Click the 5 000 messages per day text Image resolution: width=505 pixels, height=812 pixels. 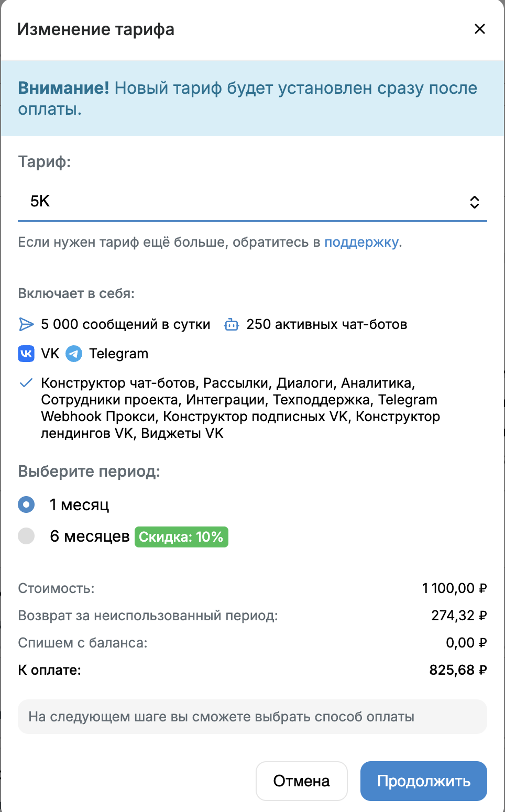(x=126, y=324)
